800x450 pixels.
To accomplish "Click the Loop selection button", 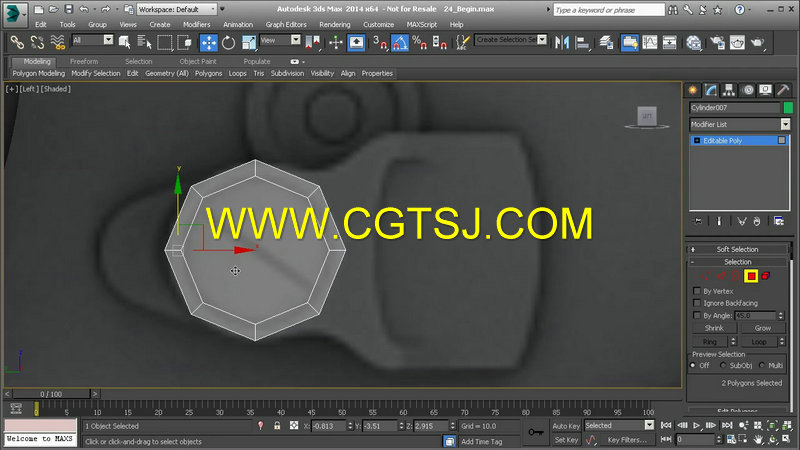I will click(x=758, y=342).
